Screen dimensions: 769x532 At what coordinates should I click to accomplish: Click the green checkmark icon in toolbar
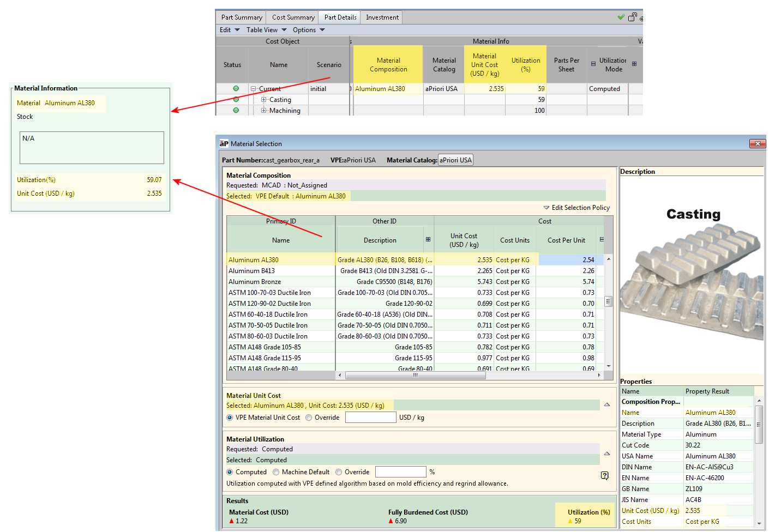(621, 17)
